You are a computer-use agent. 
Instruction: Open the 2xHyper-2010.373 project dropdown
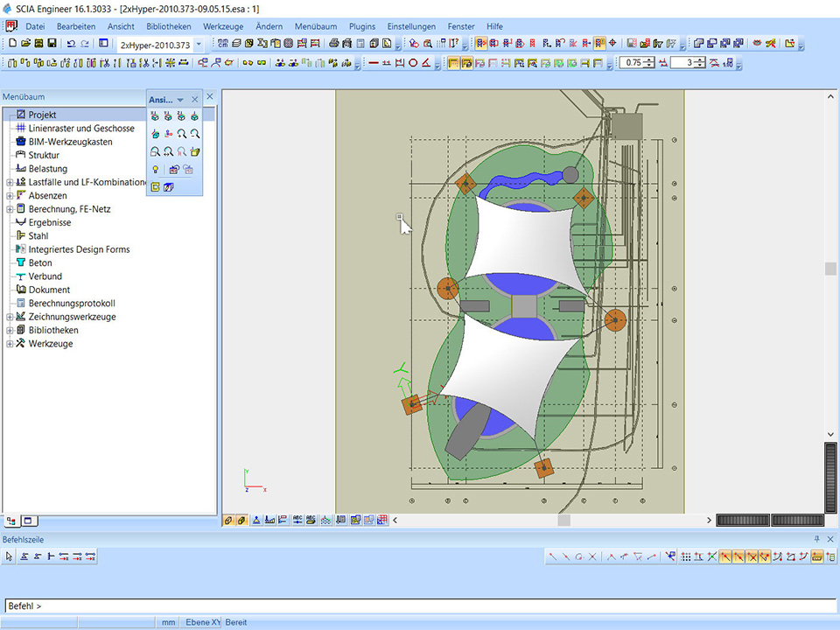199,44
